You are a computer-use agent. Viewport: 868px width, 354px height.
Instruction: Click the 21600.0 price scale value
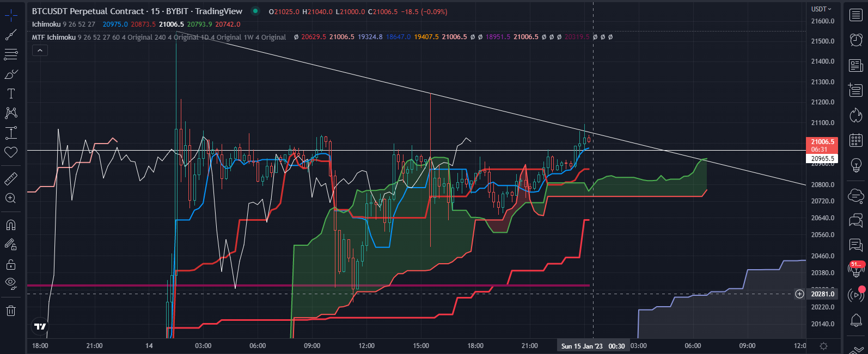(823, 21)
